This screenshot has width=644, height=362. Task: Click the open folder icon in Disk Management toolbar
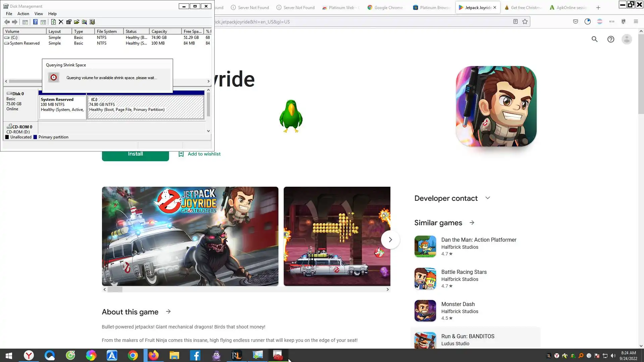[76, 22]
